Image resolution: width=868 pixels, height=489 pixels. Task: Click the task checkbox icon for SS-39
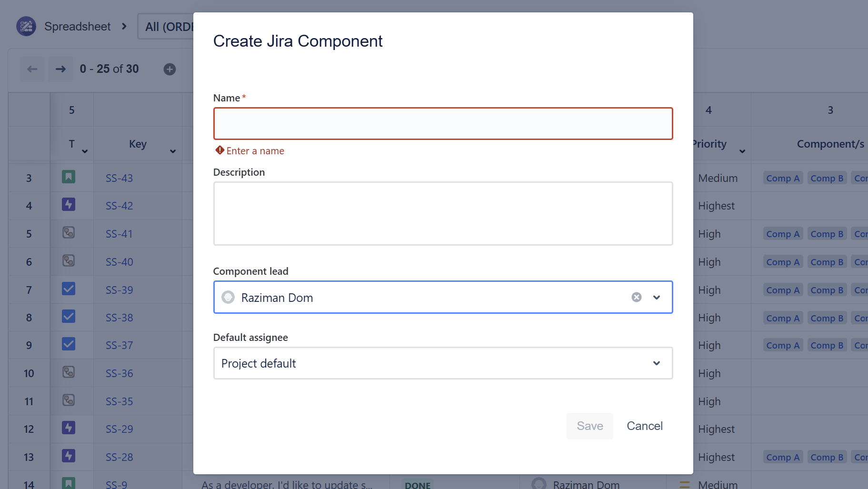69,289
